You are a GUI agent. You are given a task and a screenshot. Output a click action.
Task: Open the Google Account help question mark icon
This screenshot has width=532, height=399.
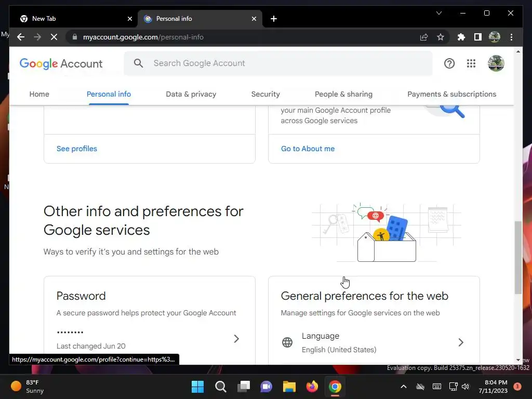449,63
